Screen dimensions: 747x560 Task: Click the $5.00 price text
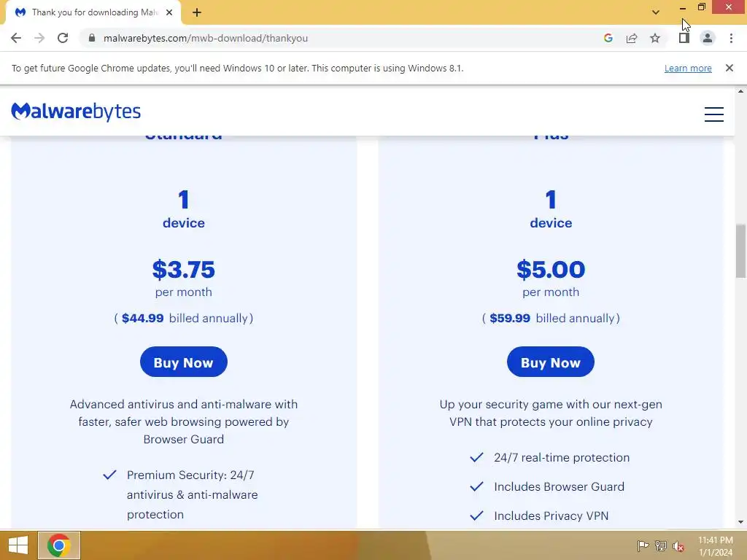(551, 270)
